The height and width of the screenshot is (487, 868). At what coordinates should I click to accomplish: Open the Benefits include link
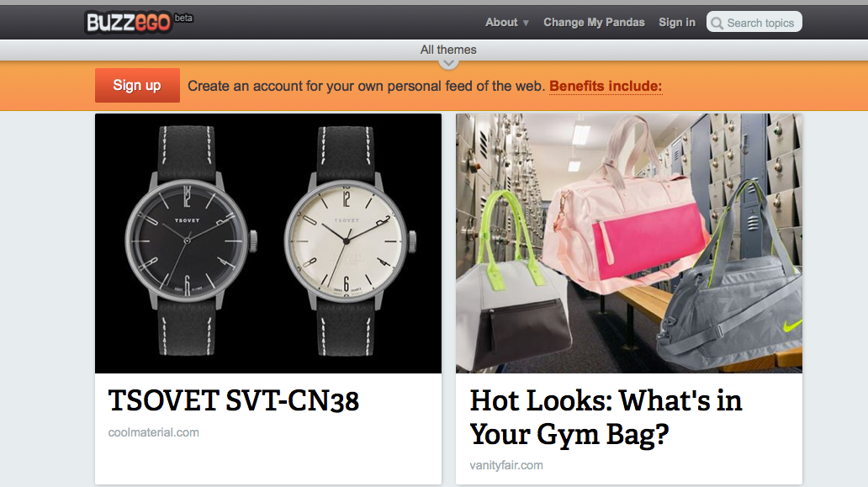[606, 87]
